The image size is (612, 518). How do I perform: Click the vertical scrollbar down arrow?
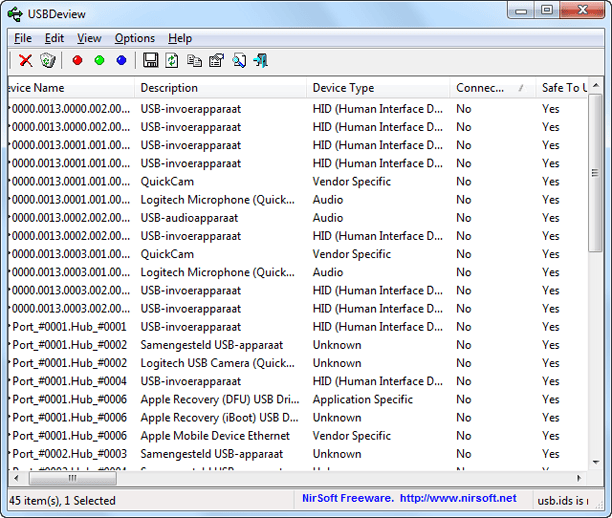(x=596, y=463)
